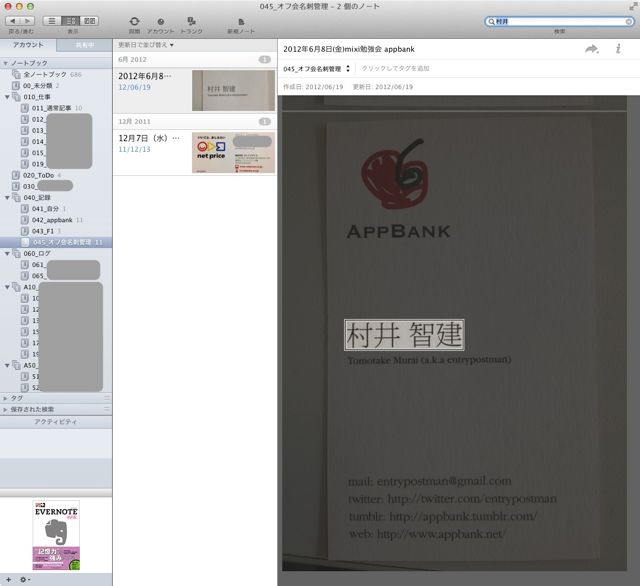Select the 045_オフ会名刺管理 notebook
The height and width of the screenshot is (586, 640).
(56, 242)
